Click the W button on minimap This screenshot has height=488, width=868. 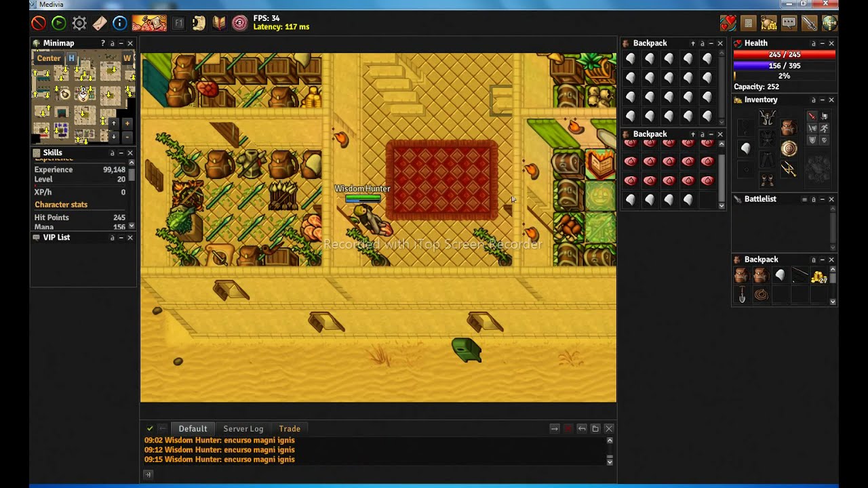(x=127, y=58)
